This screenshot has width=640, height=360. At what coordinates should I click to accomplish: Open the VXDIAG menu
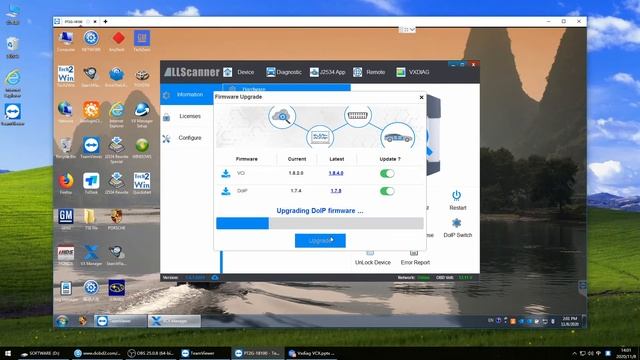pyautogui.click(x=413, y=72)
